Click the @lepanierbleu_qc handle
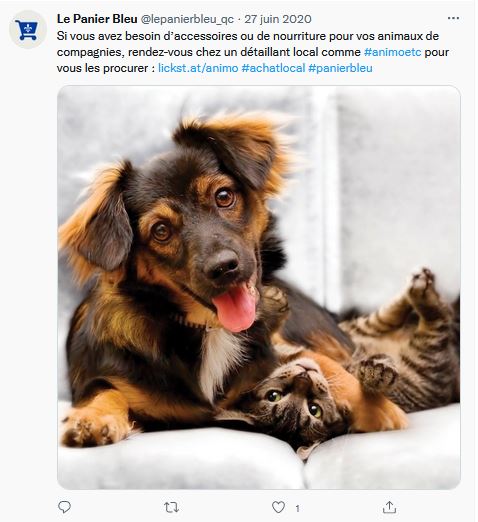Screen dimensions: 478x522 187,19
